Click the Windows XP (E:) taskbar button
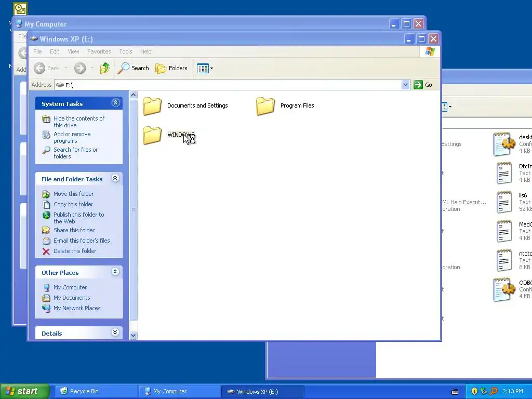Viewport: 532px width, 399px height. point(263,392)
